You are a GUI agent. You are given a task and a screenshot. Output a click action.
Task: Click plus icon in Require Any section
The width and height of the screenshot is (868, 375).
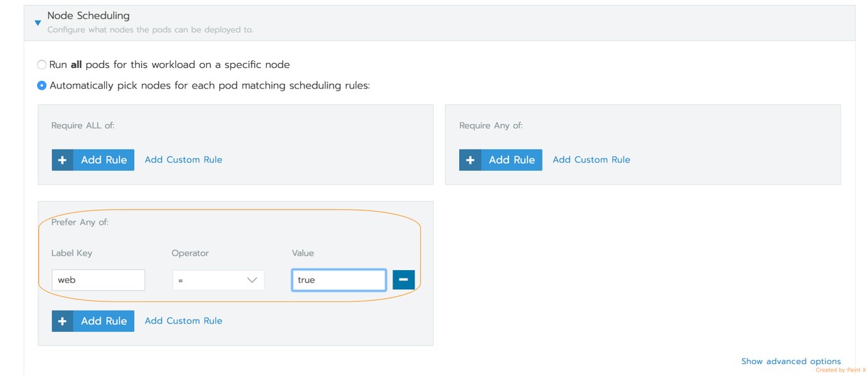(x=470, y=160)
